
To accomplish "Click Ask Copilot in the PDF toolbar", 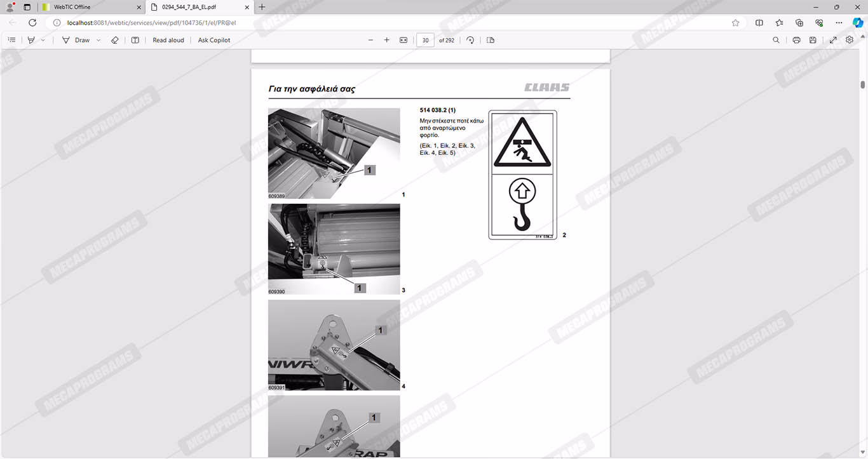I will point(214,40).
